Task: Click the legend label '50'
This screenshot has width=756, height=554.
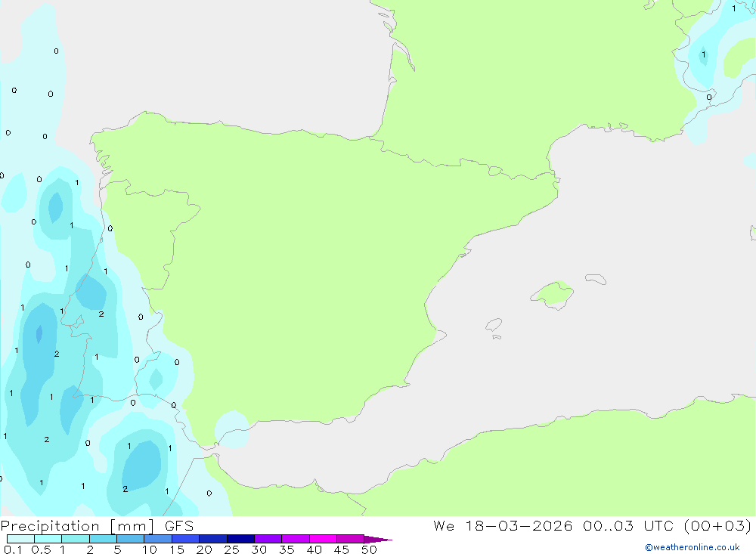Action: pyautogui.click(x=369, y=549)
